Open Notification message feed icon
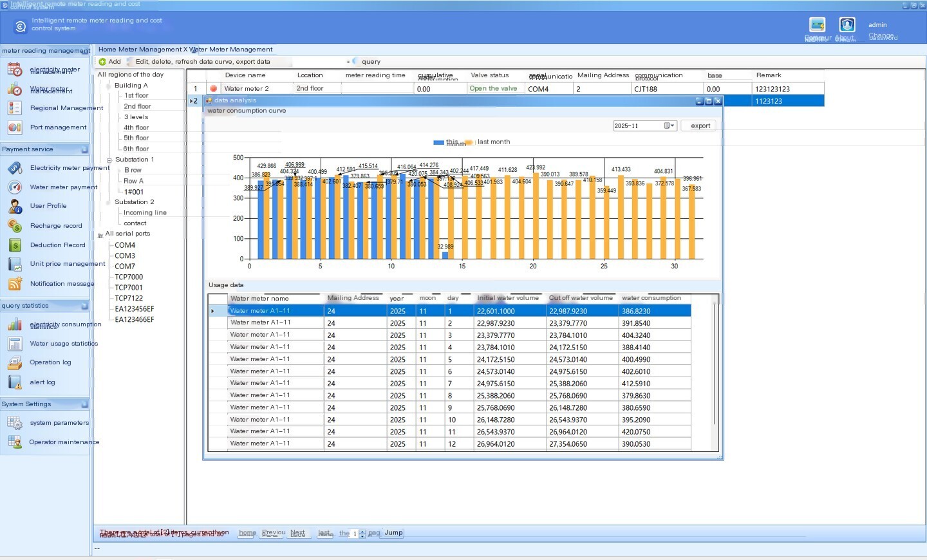 tap(15, 284)
